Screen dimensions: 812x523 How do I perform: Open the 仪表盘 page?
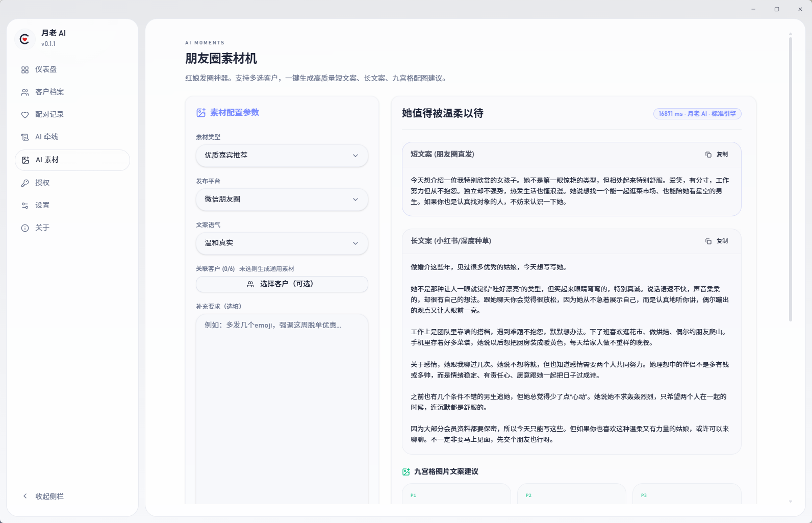coord(72,69)
